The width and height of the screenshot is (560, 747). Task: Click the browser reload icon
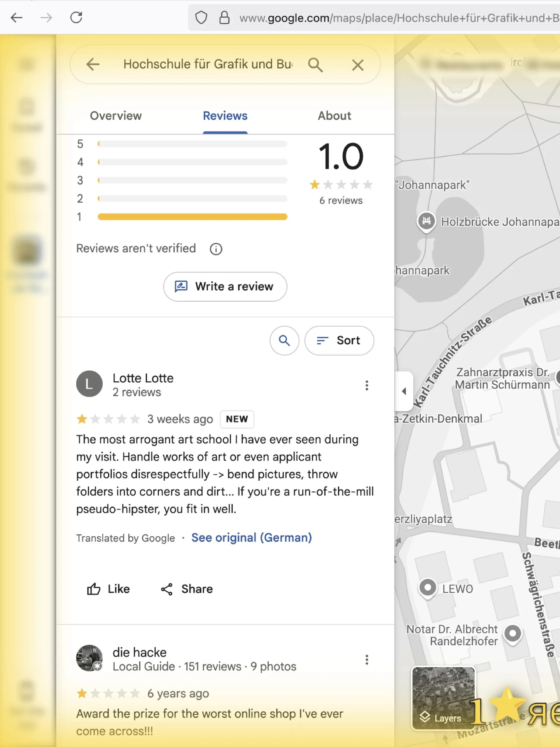click(x=76, y=18)
